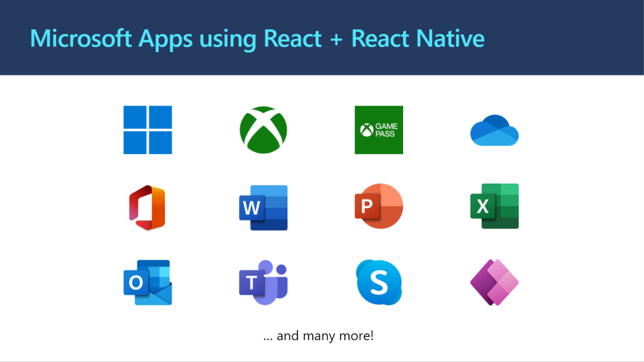Click the Microsoft Teams icon

264,282
